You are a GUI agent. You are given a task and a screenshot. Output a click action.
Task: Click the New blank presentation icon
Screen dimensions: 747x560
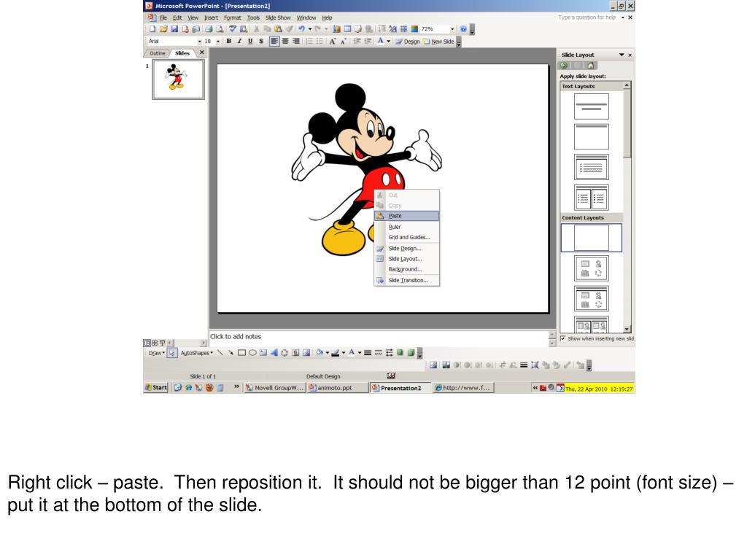point(152,29)
